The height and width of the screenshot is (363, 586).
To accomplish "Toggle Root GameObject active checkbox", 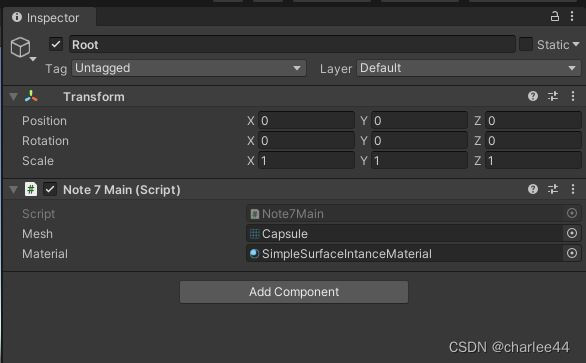I will (56, 44).
